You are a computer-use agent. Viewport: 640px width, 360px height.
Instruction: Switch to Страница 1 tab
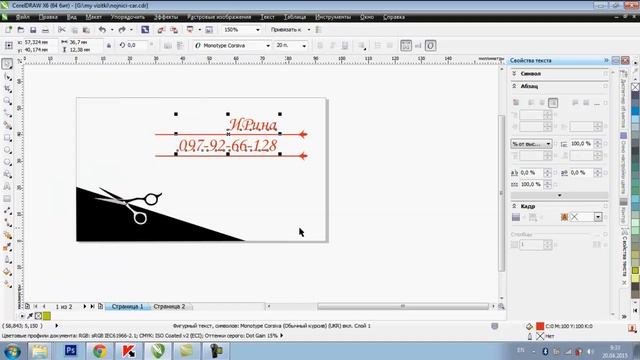tap(127, 307)
